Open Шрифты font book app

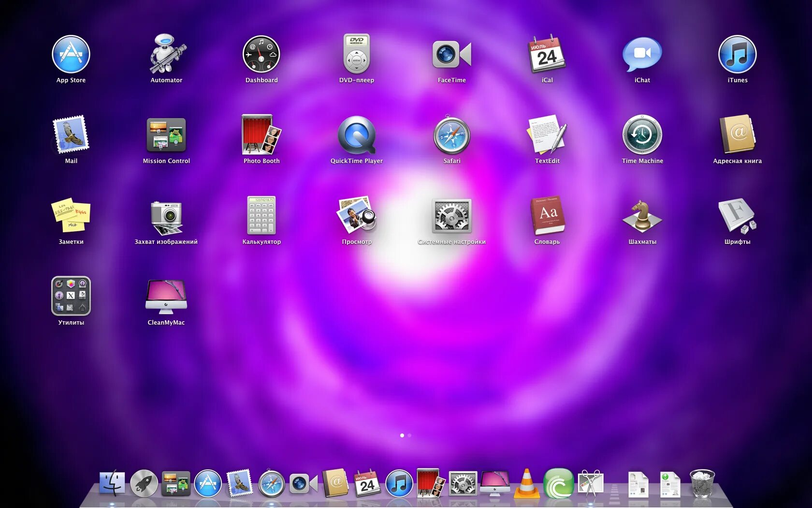[738, 215]
